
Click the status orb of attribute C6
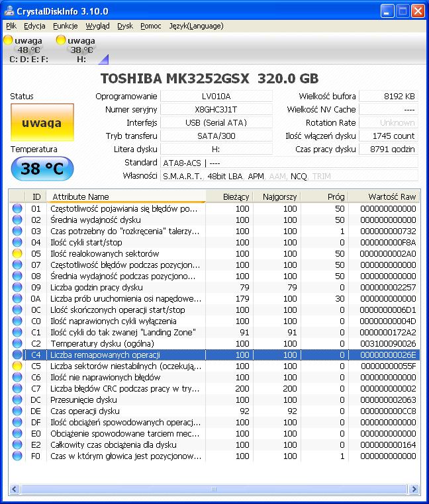point(17,378)
